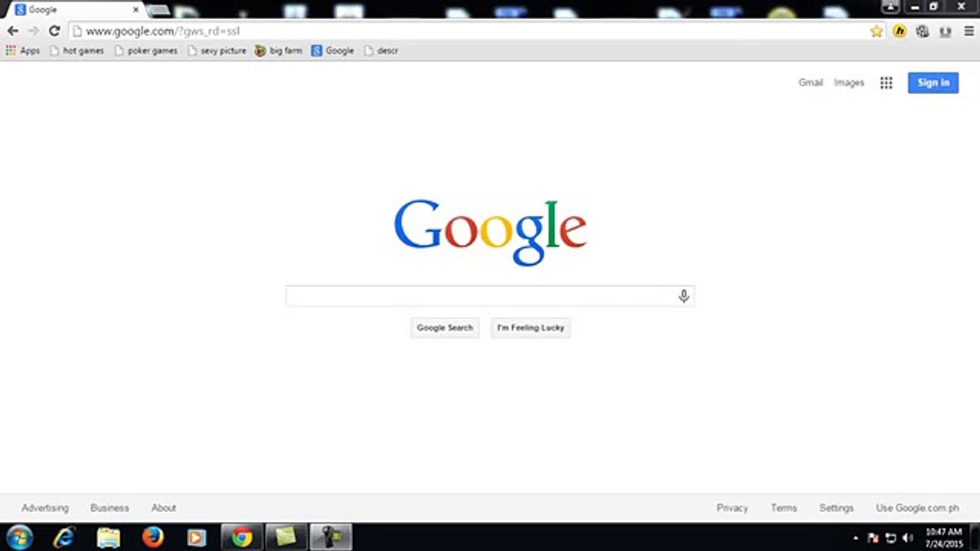Open the 'descr' bookmark
Viewport: 980px width, 551px height.
[x=381, y=51]
